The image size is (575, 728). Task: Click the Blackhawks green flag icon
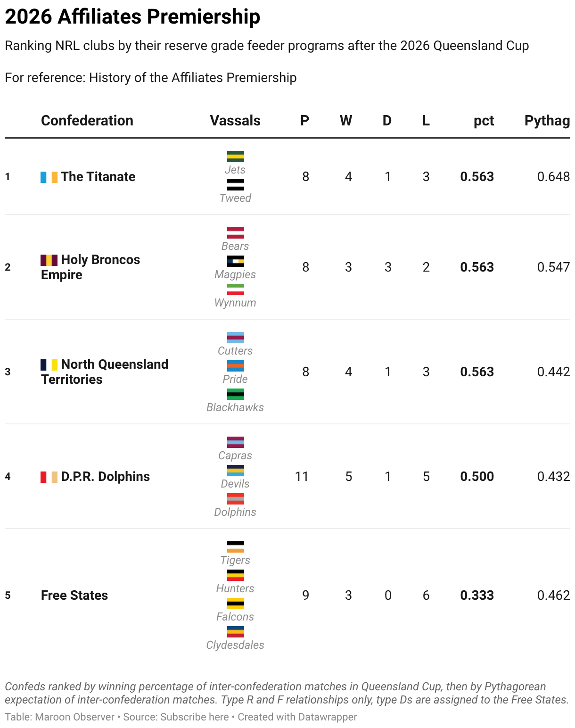[x=235, y=394]
